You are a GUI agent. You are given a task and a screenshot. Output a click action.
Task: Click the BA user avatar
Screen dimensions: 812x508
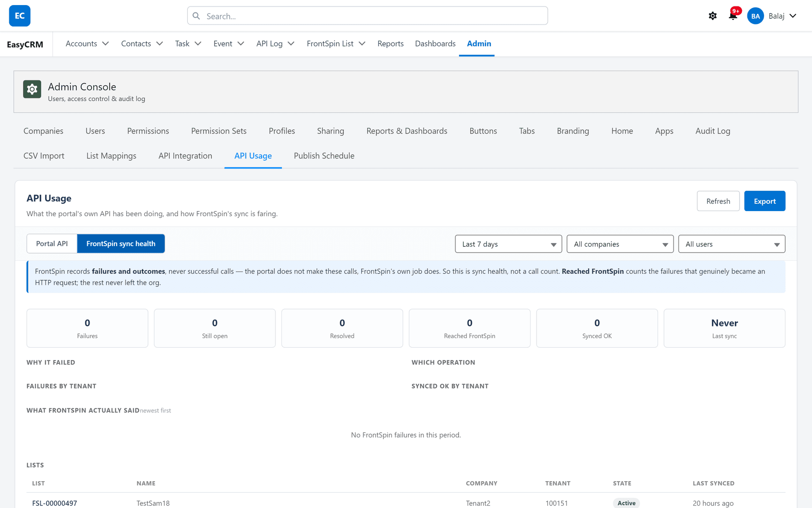click(755, 16)
